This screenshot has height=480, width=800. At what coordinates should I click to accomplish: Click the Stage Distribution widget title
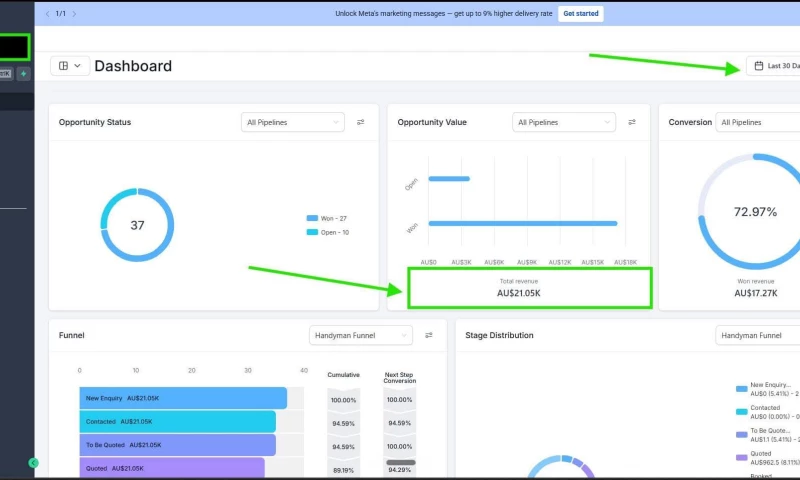click(499, 336)
